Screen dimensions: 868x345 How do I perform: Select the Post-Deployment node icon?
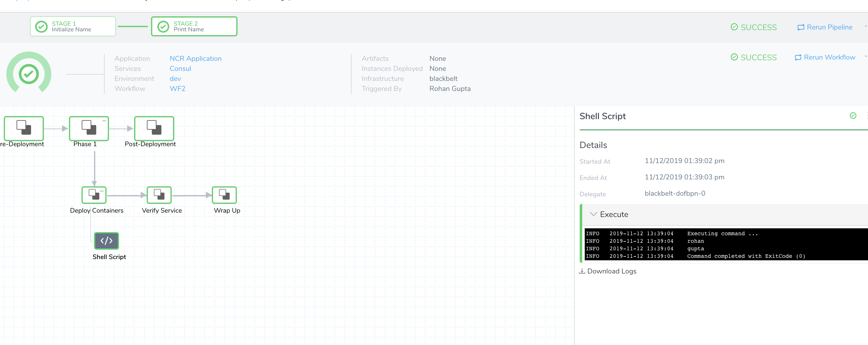click(154, 128)
